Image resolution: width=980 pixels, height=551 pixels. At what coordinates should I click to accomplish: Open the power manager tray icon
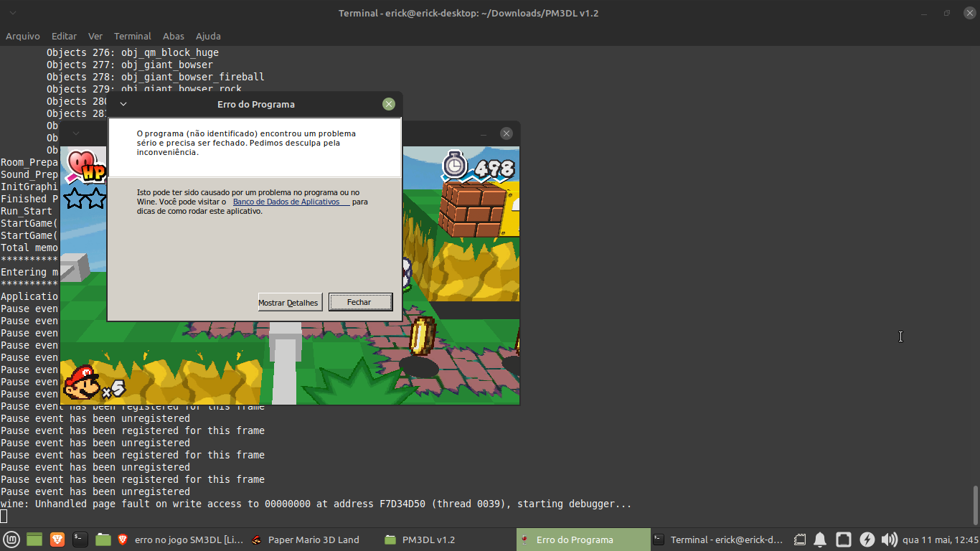(x=867, y=540)
